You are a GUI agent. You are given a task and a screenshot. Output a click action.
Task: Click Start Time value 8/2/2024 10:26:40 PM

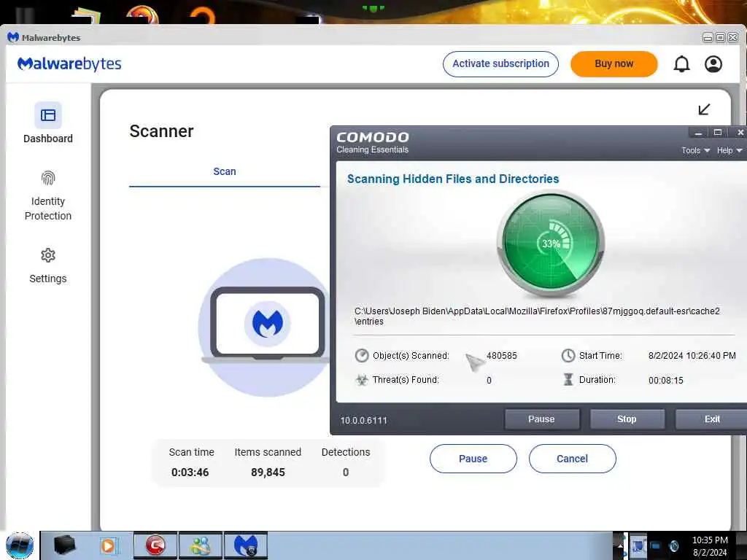click(x=692, y=356)
